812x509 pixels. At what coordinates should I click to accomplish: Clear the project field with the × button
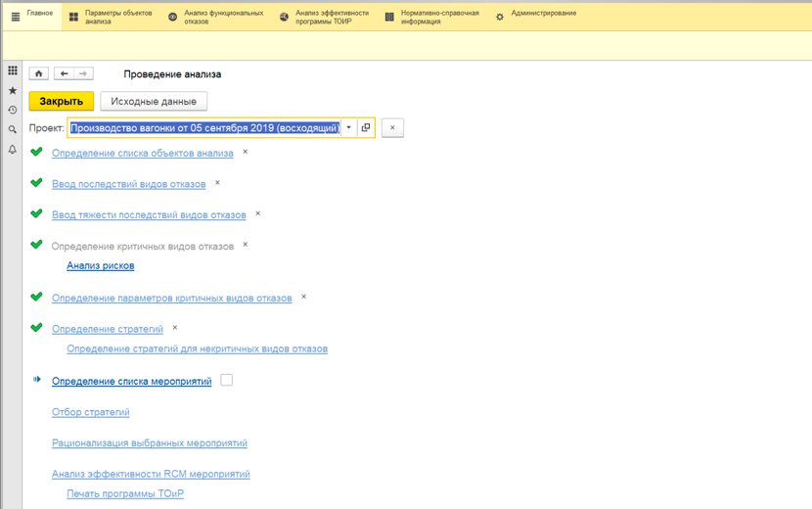click(392, 127)
